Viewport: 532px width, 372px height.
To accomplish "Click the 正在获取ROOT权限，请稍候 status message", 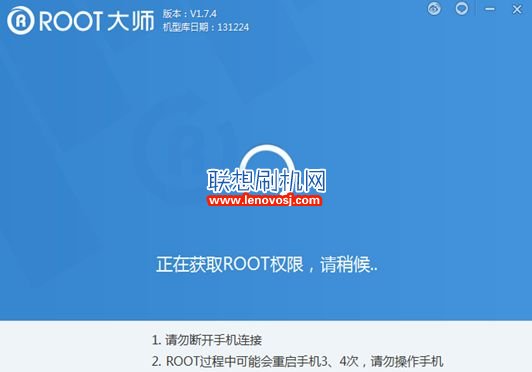I will tap(267, 264).
